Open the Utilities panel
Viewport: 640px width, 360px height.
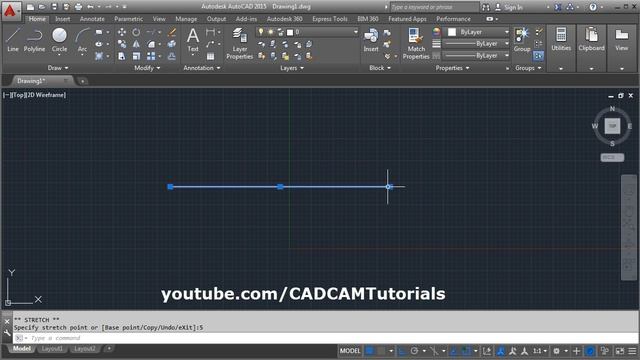pyautogui.click(x=561, y=40)
